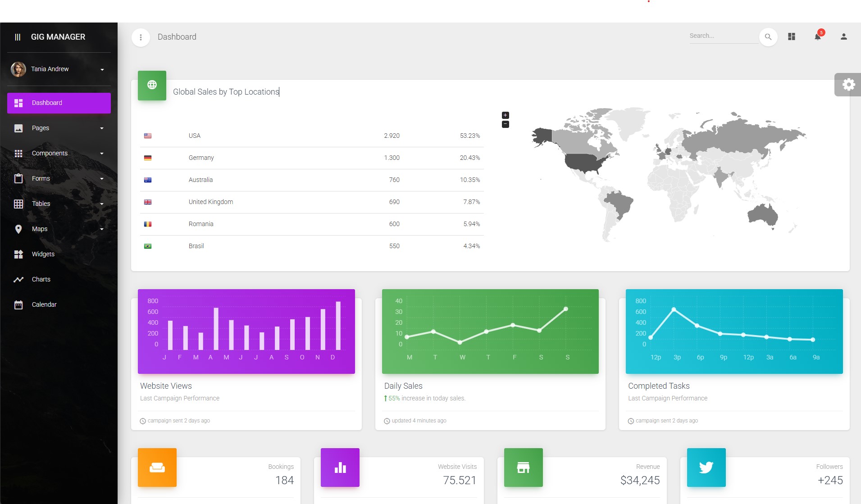This screenshot has height=504, width=861.
Task: Click the Twitter Followers icon
Action: click(x=706, y=468)
